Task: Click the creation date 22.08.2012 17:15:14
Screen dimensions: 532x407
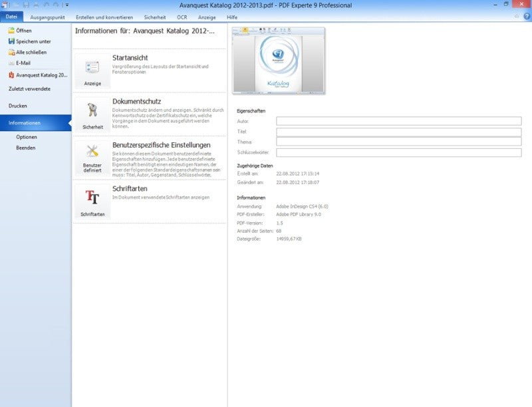Action: click(x=297, y=174)
